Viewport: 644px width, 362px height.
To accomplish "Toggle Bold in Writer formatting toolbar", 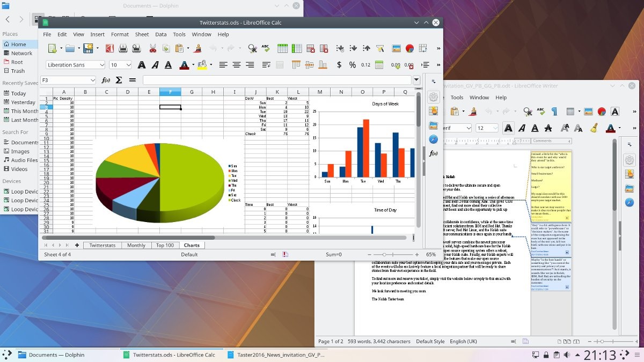I will click(508, 128).
